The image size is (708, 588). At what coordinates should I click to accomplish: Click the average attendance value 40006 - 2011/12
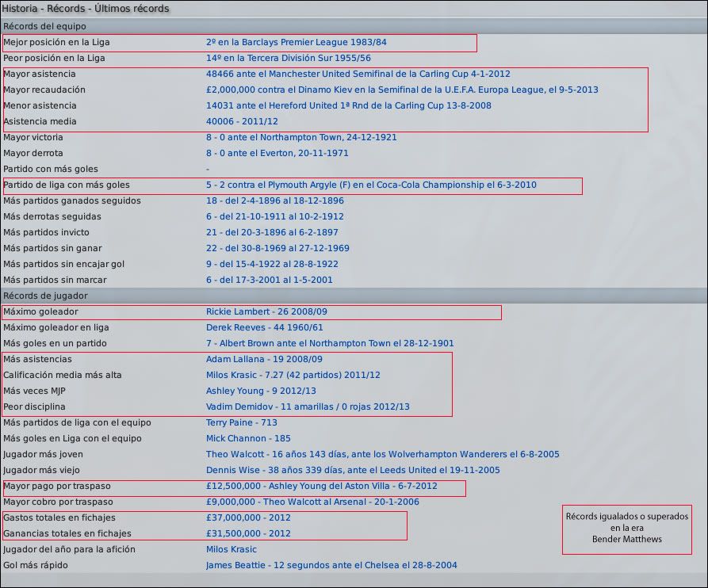coord(242,121)
